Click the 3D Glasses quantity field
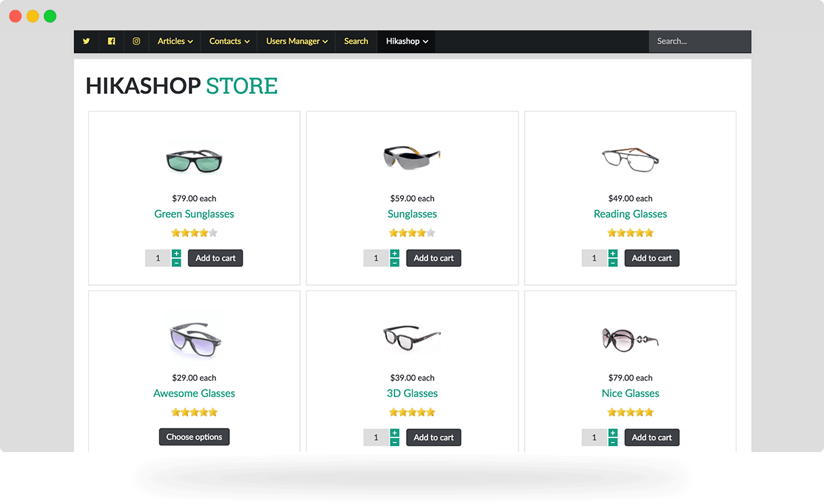 (376, 437)
